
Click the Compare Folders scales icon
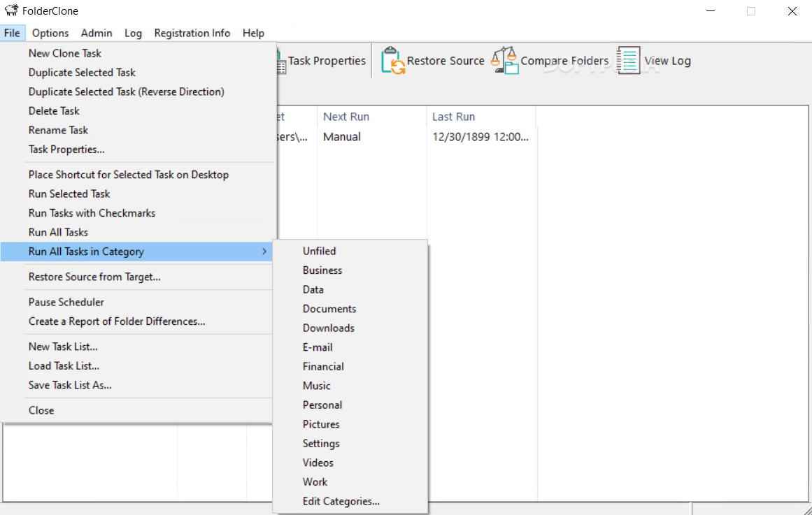[x=505, y=61]
